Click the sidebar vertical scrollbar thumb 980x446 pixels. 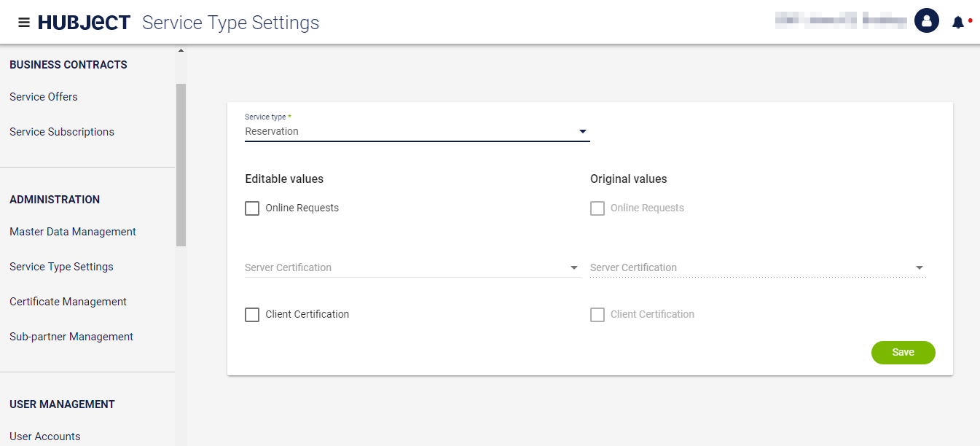tap(181, 164)
